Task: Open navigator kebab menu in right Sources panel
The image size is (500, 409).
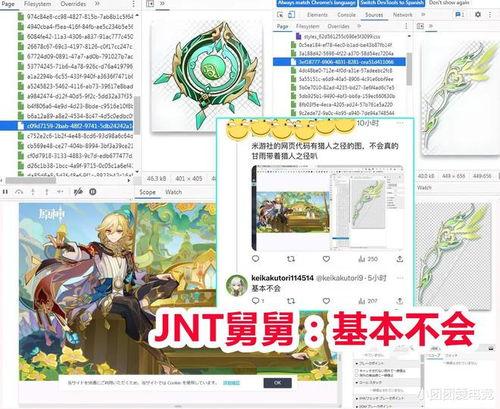Action: point(406,26)
